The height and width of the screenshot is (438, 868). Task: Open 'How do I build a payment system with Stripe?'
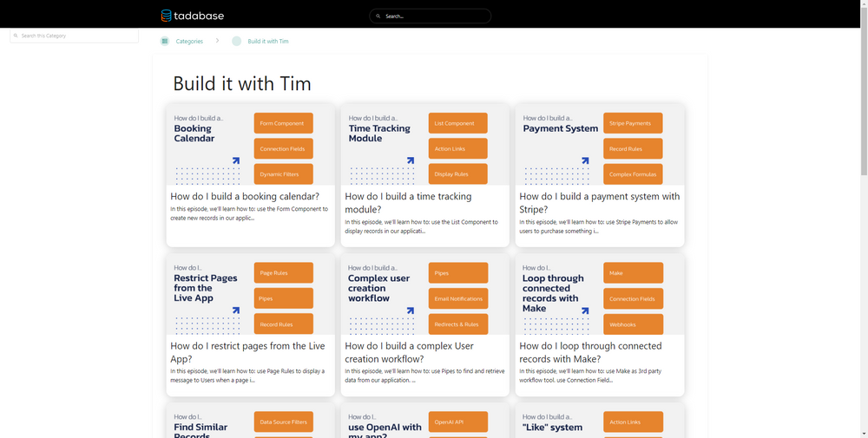pyautogui.click(x=600, y=203)
